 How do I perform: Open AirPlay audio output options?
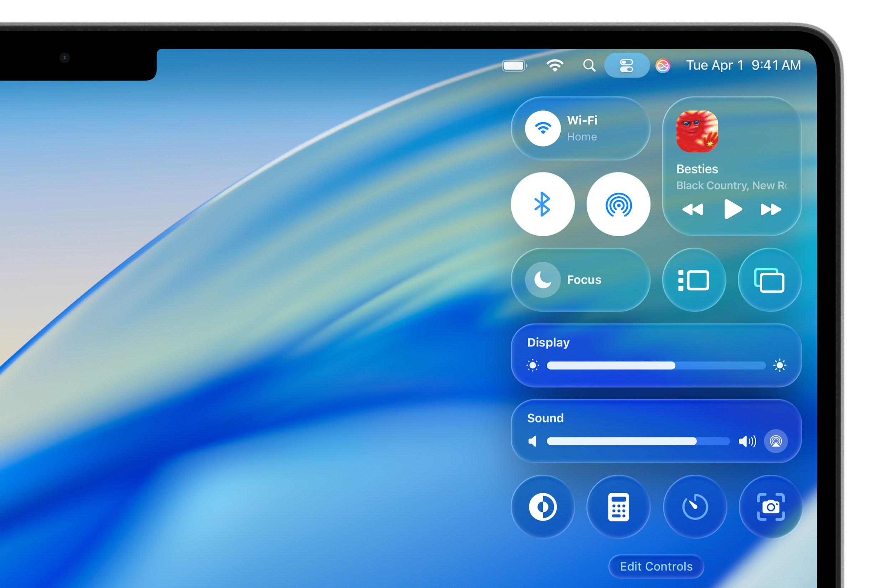tap(776, 442)
